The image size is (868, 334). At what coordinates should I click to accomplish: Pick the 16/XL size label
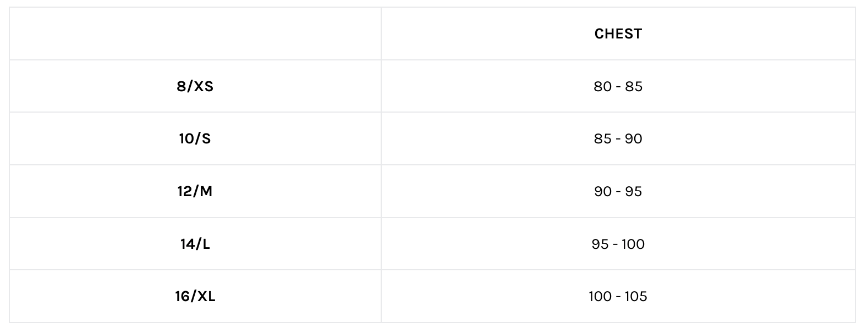click(x=195, y=297)
